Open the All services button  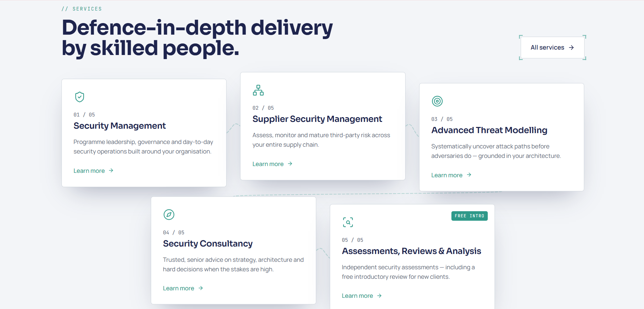[553, 48]
